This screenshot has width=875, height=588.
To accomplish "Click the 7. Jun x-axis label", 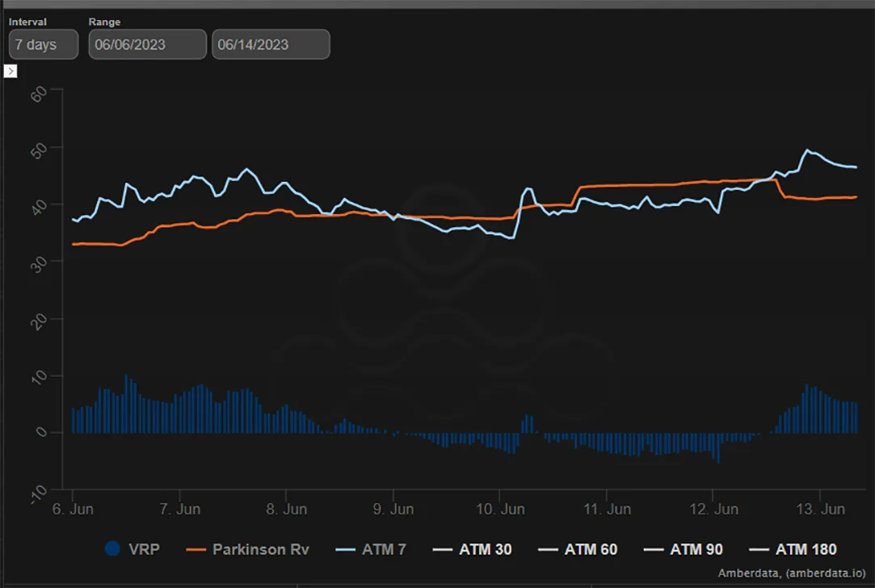I will [x=179, y=509].
